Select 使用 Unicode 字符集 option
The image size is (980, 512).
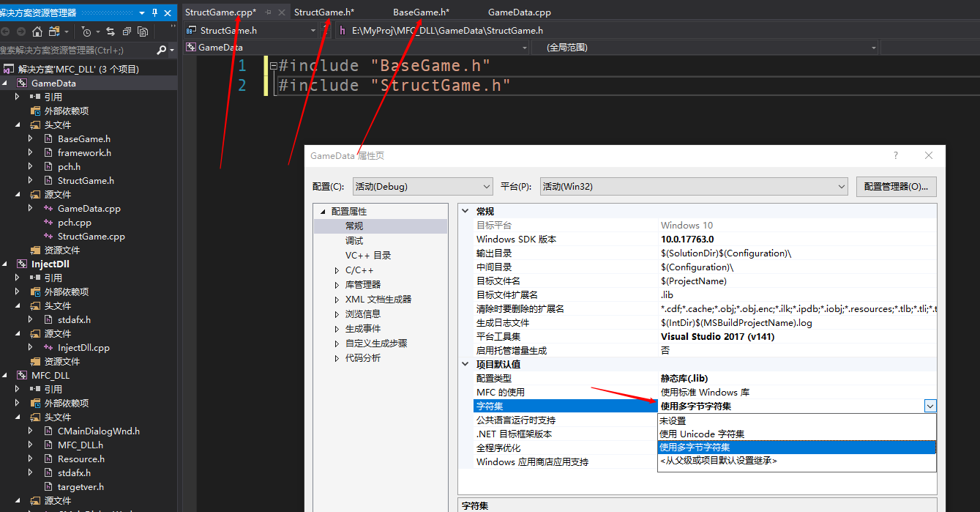click(x=796, y=434)
